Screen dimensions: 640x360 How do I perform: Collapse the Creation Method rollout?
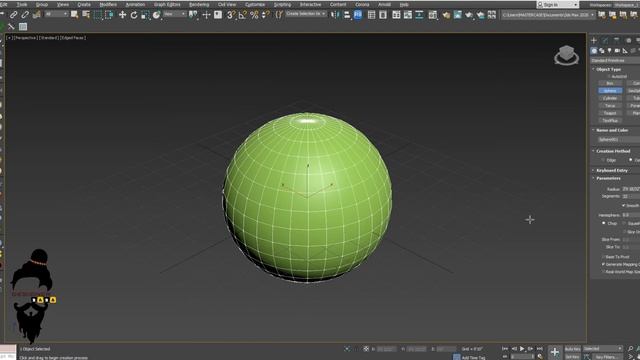[613, 151]
